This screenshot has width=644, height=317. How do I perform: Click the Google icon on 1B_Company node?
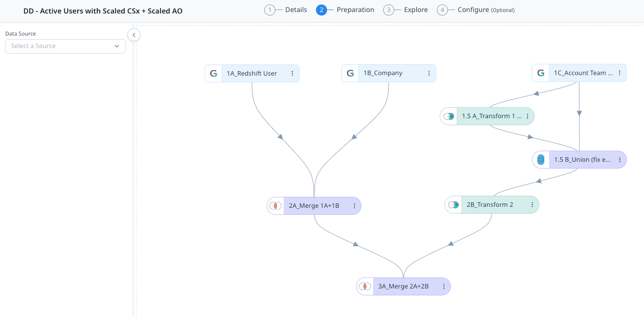(350, 73)
